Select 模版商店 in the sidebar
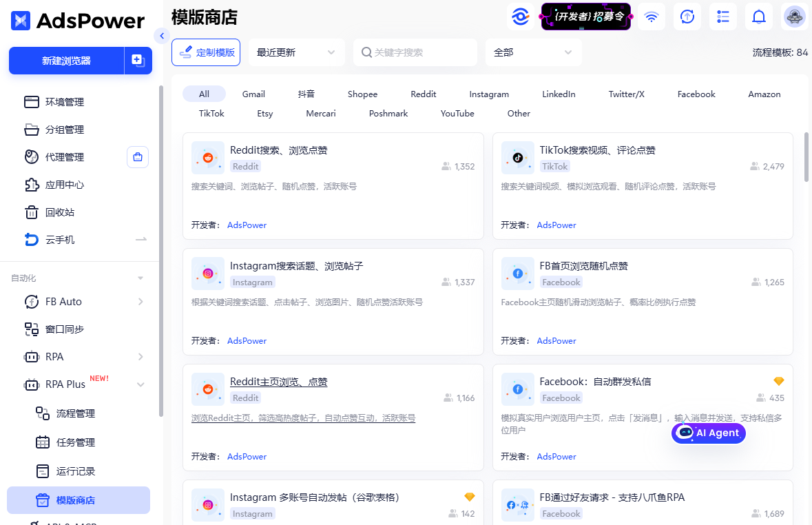812x525 pixels. pyautogui.click(x=79, y=500)
